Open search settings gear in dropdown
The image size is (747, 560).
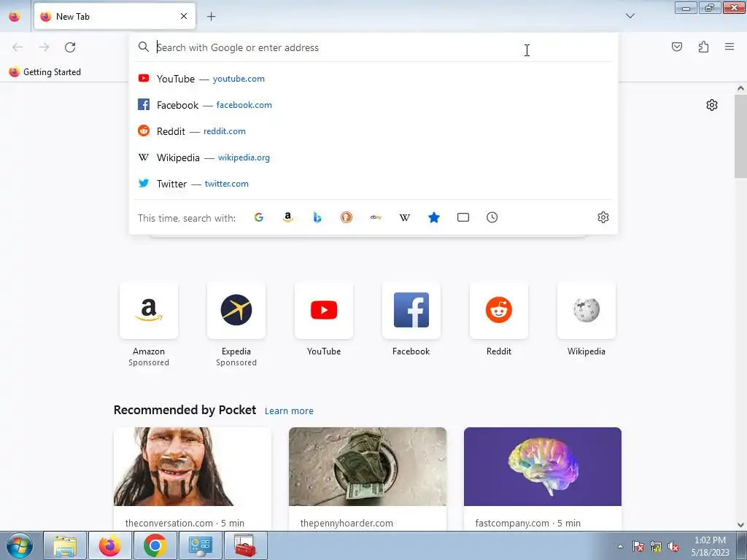click(x=603, y=217)
